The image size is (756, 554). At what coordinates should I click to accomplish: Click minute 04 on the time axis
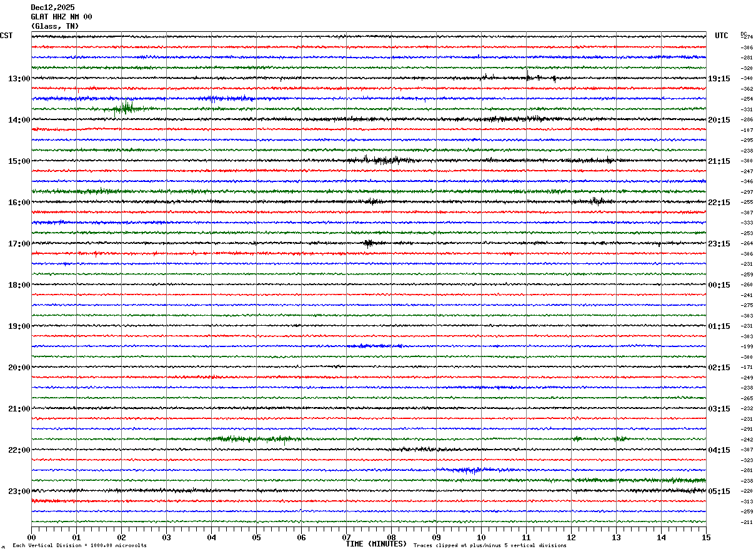[x=211, y=537]
